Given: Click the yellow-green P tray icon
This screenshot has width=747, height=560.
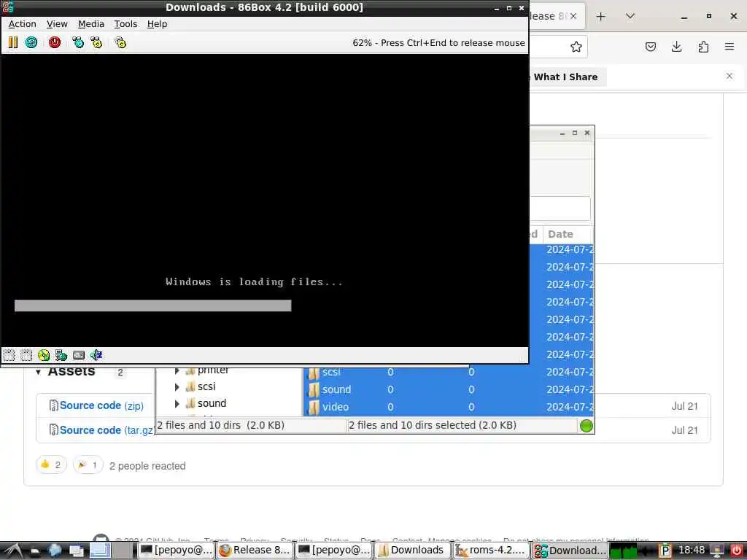Looking at the screenshot, I should click(665, 551).
